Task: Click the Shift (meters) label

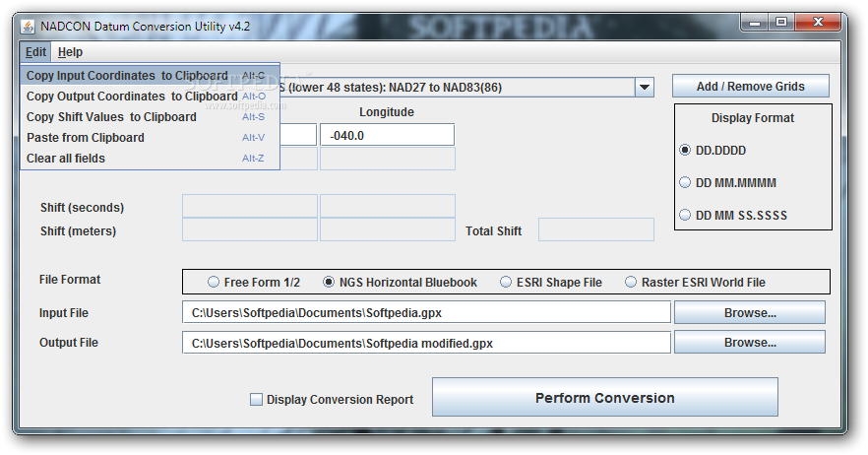Action: [78, 231]
